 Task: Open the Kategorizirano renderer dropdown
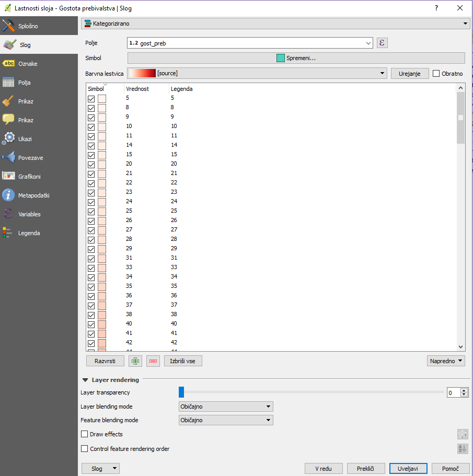[275, 24]
